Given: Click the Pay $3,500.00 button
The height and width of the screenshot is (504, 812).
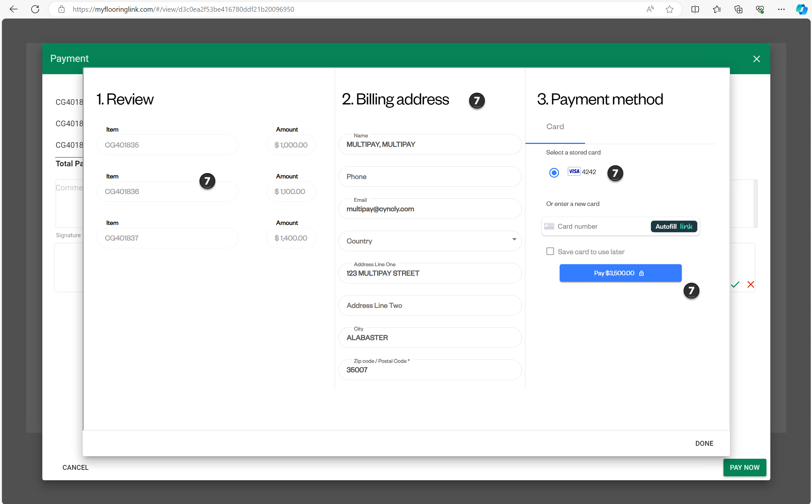Looking at the screenshot, I should 620,273.
